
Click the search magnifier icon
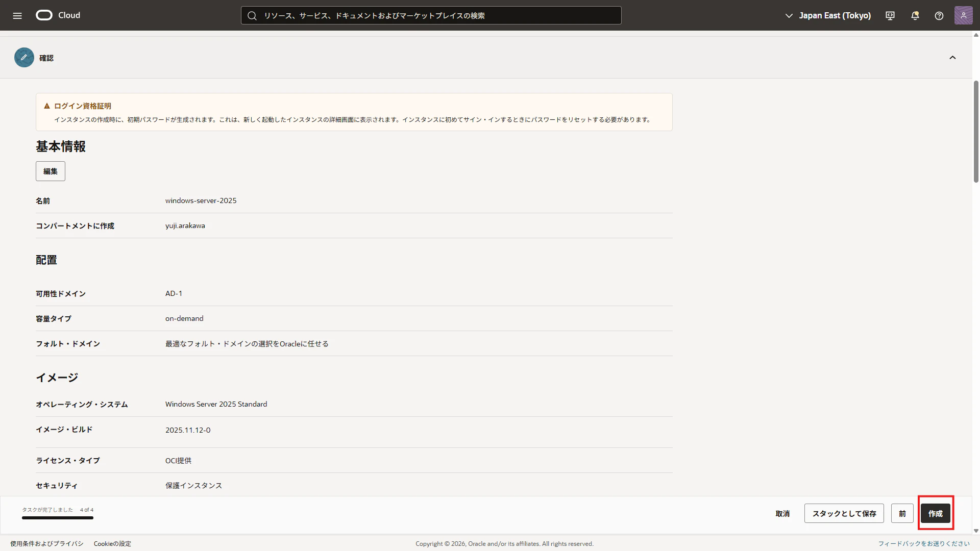click(252, 16)
